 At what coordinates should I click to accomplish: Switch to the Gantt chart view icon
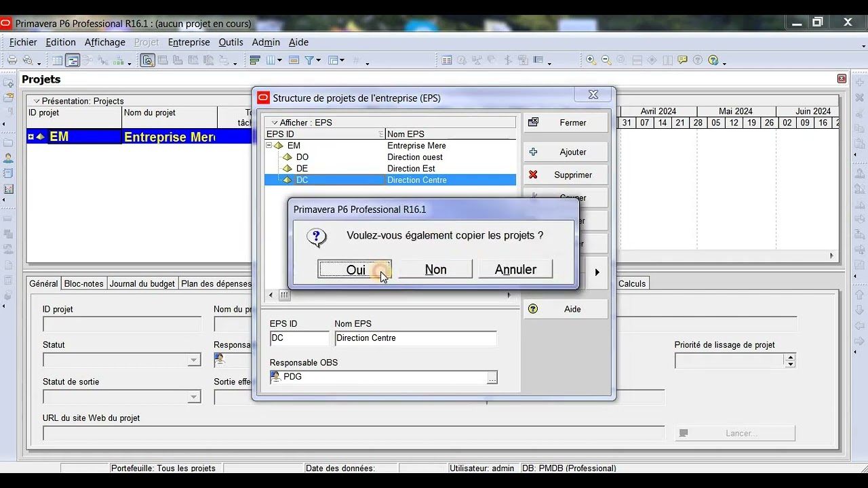(x=73, y=60)
